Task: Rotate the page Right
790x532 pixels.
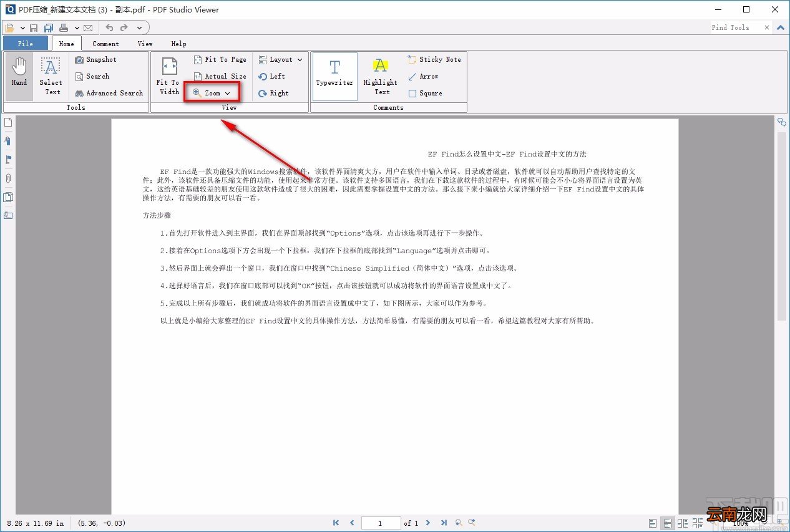Action: click(274, 93)
